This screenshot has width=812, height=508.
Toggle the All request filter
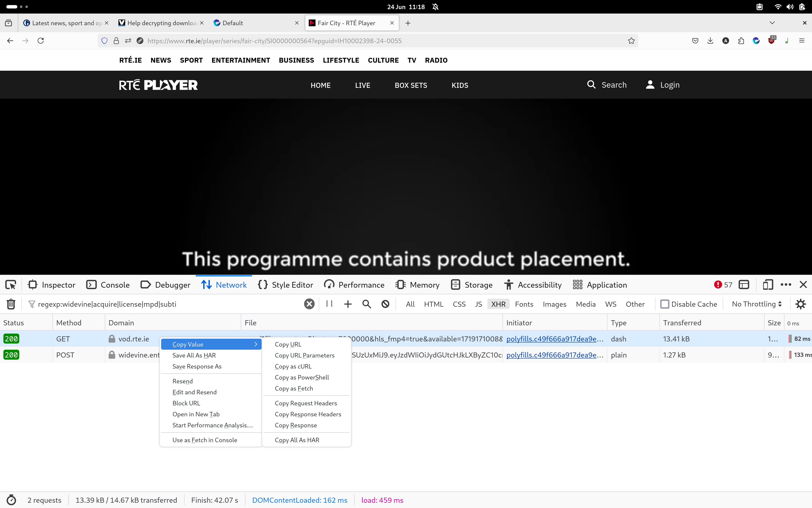click(x=410, y=304)
